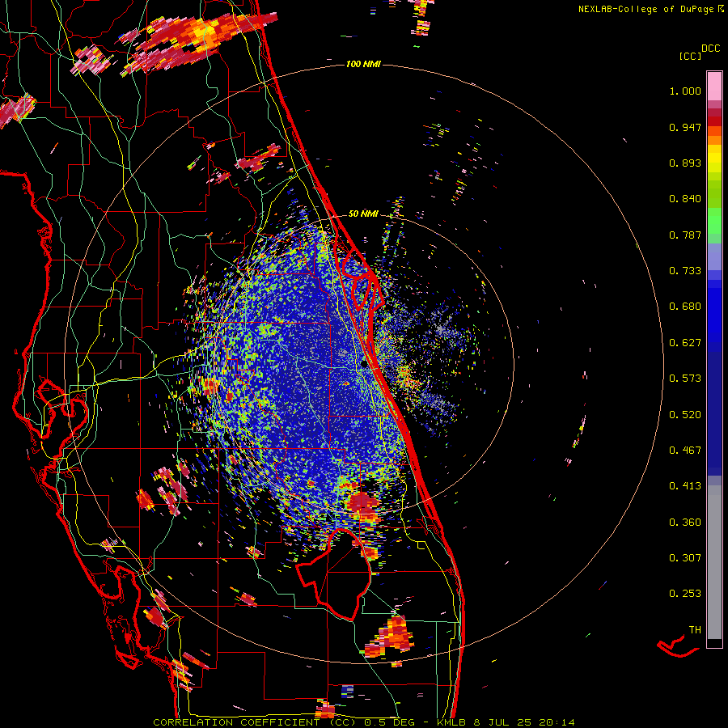Click the 100 NMI range ring label
Viewport: 728px width, 728px height.
coord(363,64)
